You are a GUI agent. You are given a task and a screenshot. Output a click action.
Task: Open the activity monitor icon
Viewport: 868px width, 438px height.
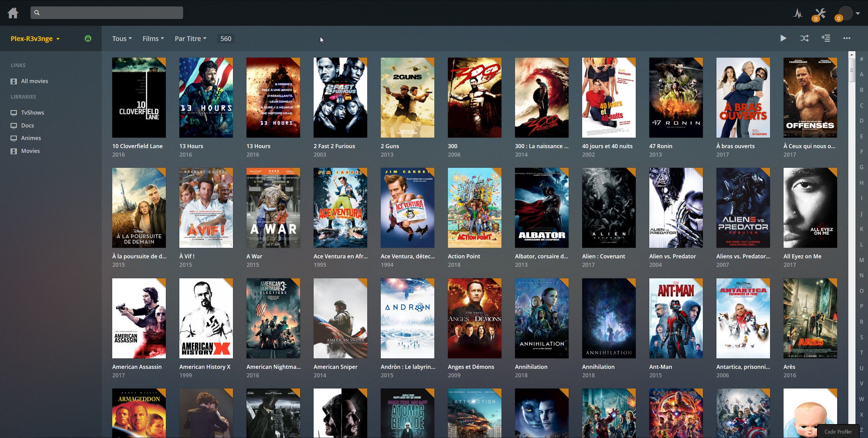[x=798, y=14]
